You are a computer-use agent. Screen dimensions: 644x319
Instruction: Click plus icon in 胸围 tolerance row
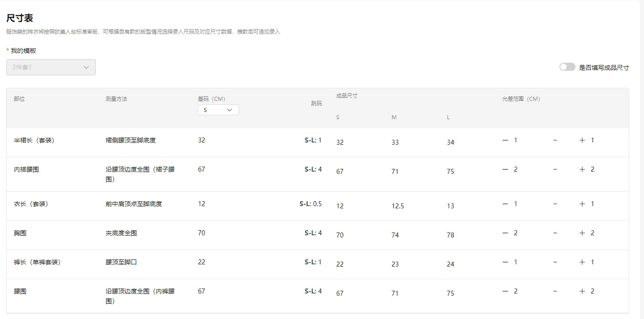582,233
